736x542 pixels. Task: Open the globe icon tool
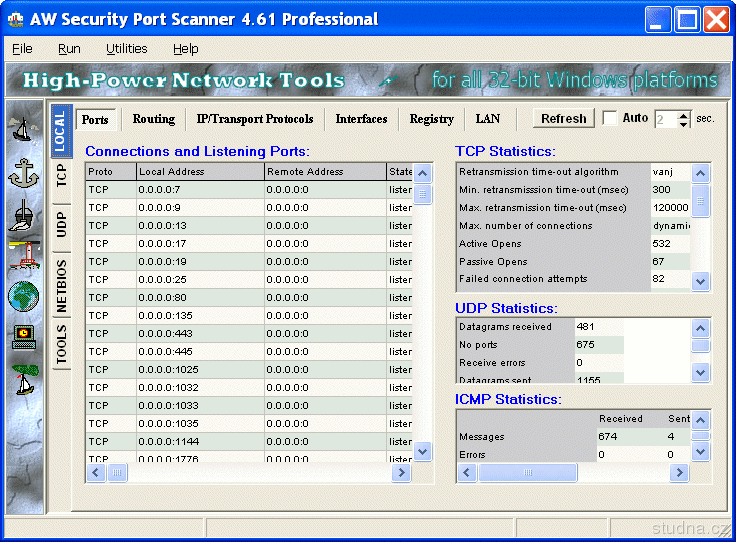click(x=23, y=297)
